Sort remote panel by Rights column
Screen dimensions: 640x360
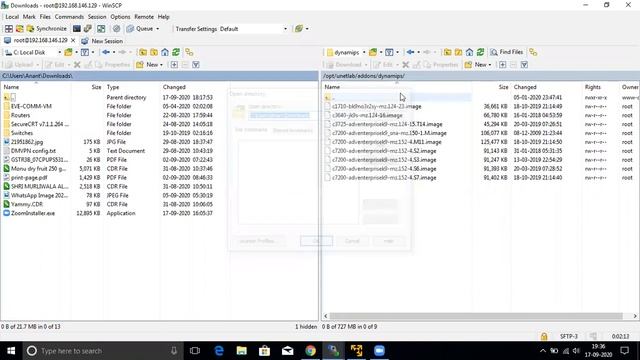(593, 87)
